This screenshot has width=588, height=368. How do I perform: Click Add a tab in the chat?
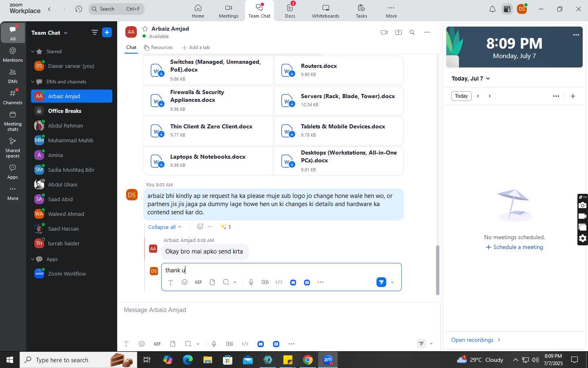(x=196, y=47)
